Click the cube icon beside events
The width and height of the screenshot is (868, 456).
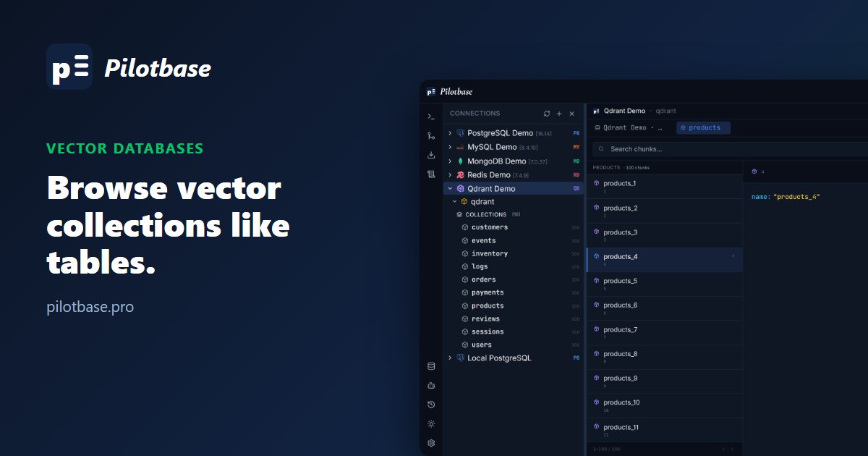coord(465,240)
